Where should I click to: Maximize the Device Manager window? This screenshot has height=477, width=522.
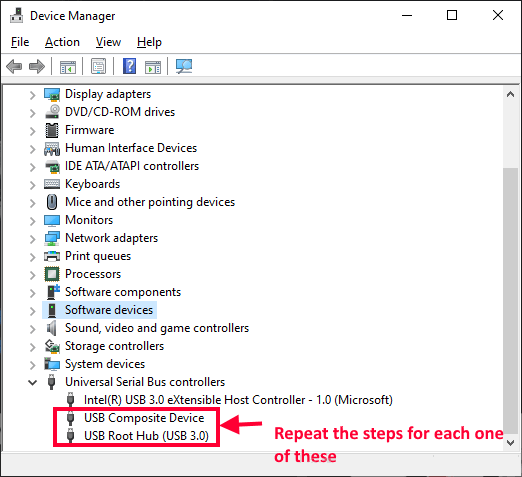452,15
